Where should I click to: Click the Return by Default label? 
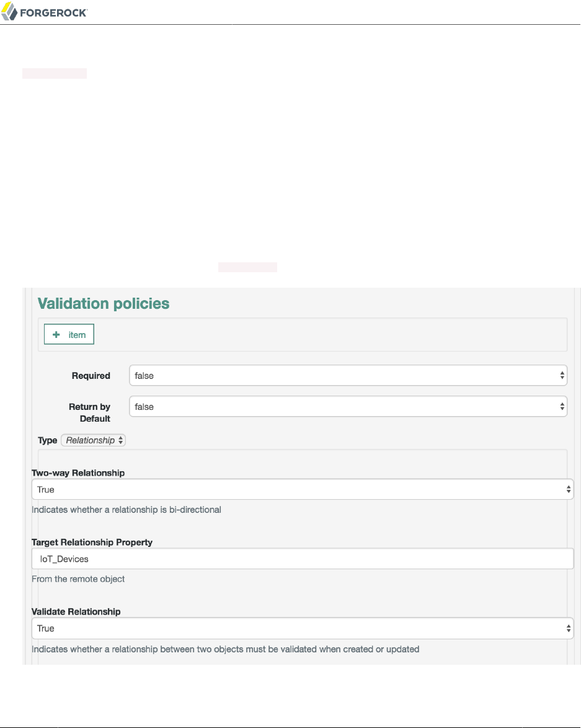tap(89, 412)
